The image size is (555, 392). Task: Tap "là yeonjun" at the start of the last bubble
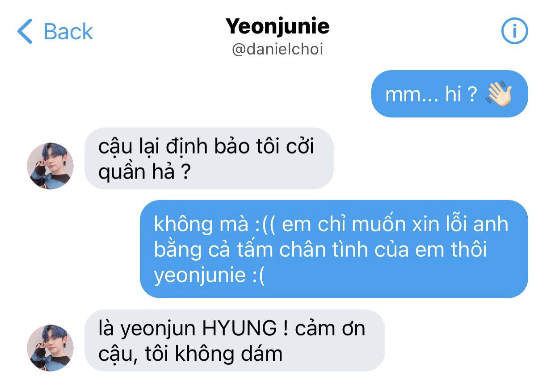tap(147, 329)
